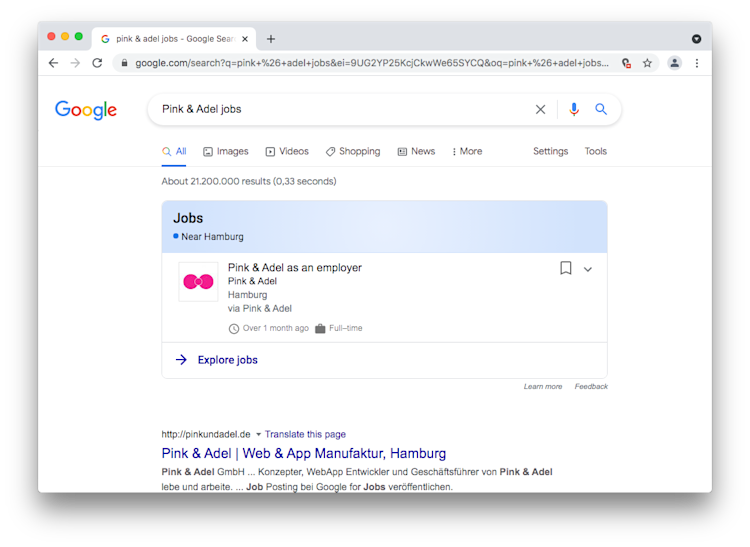Bookmark this page with the star icon
Image resolution: width=750 pixels, height=547 pixels.
647,63
